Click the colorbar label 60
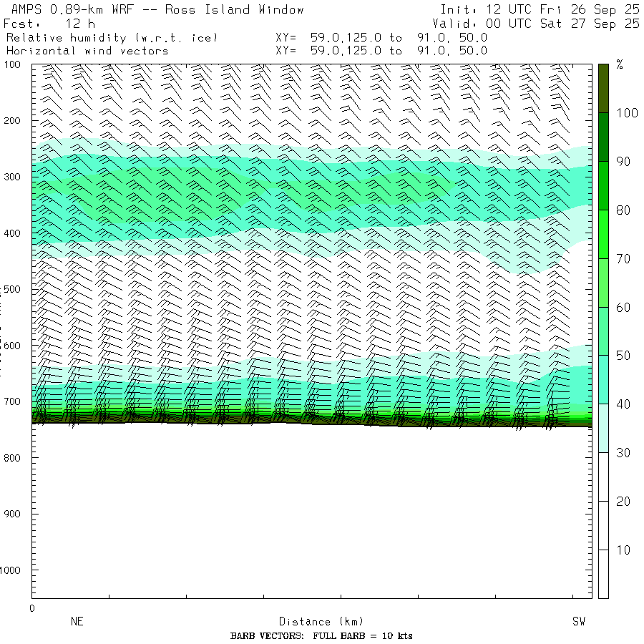644x644 pixels. point(623,308)
